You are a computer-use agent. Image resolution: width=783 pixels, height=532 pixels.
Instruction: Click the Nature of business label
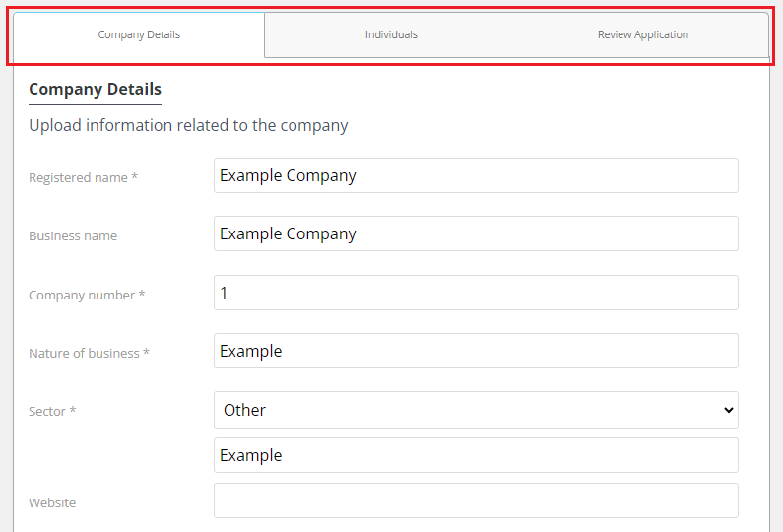[x=89, y=353]
